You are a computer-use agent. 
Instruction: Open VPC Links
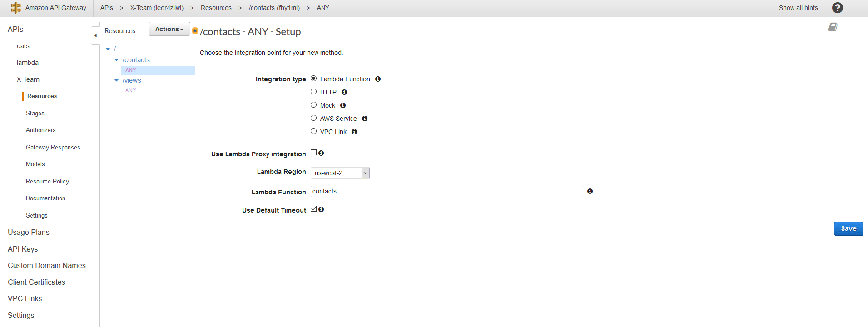coord(25,298)
